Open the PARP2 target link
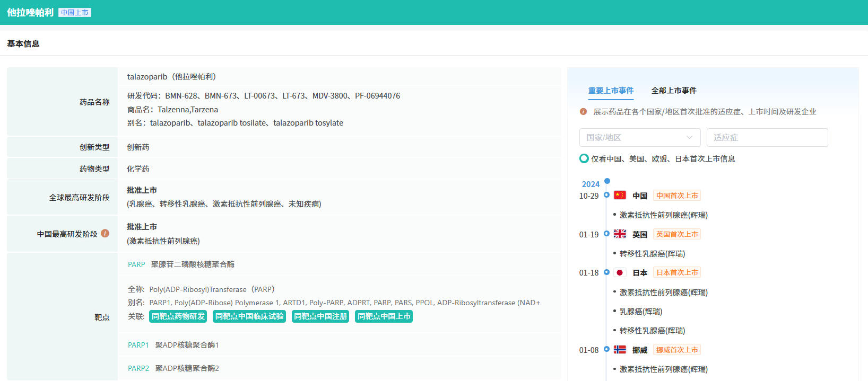This screenshot has height=381, width=868. point(138,368)
